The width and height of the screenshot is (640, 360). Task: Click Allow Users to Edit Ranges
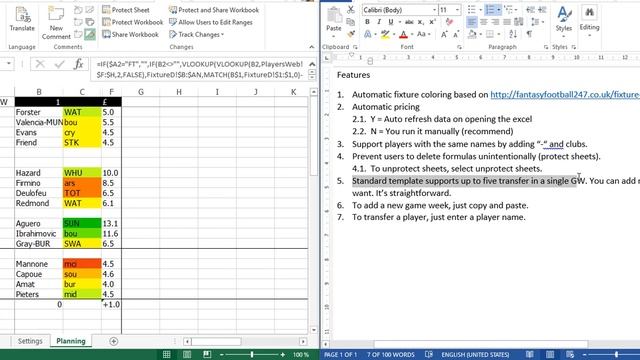click(211, 22)
